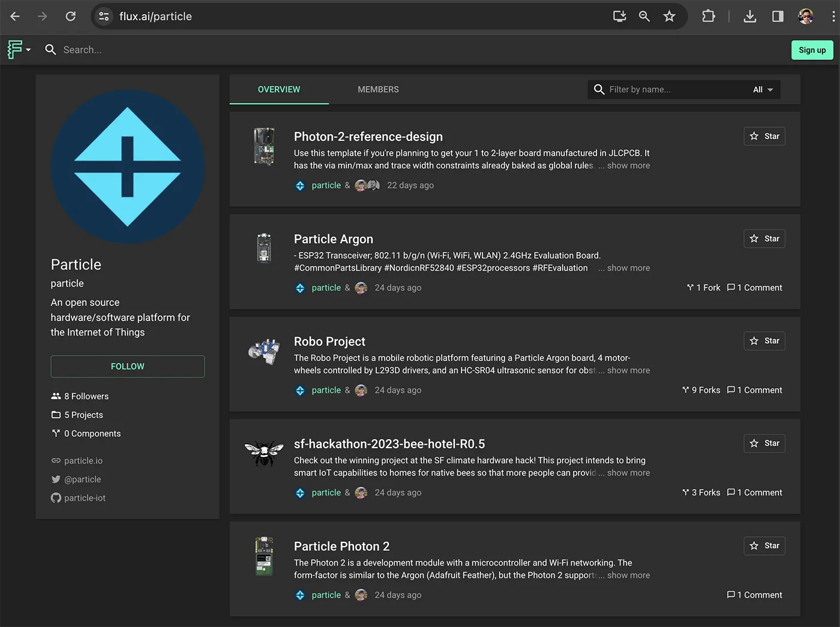
Task: Click the download icon in the browser toolbar
Action: (x=750, y=16)
